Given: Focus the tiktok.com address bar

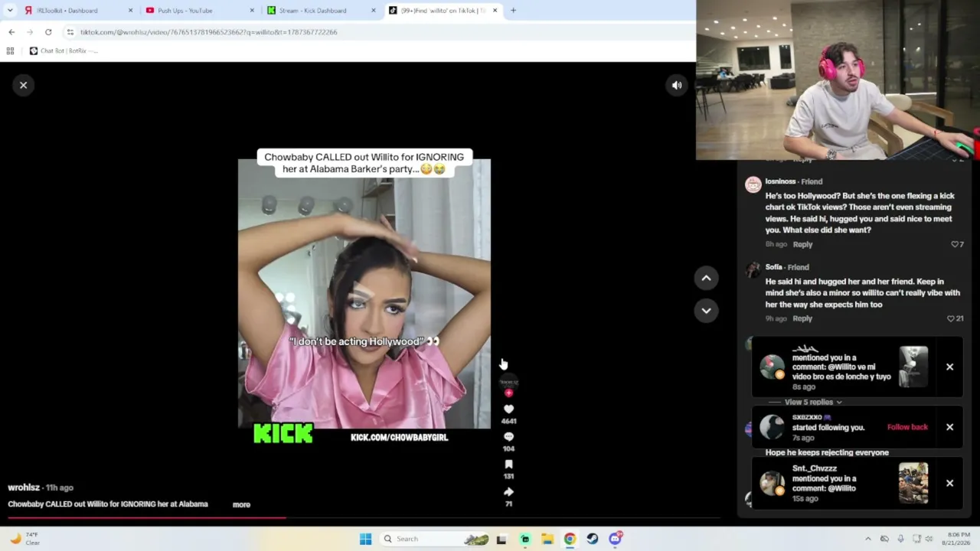Looking at the screenshot, I should pyautogui.click(x=375, y=32).
